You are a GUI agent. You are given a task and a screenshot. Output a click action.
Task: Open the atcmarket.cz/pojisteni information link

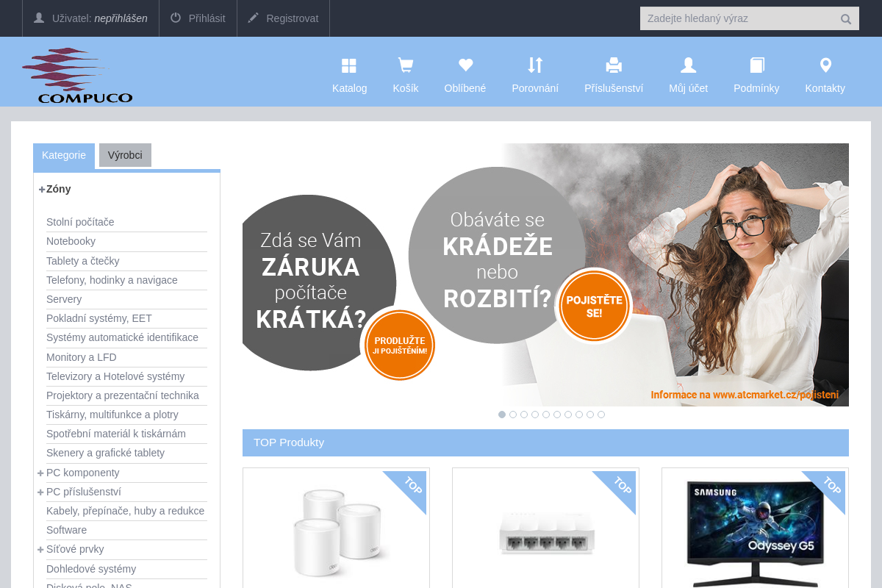[x=745, y=395]
